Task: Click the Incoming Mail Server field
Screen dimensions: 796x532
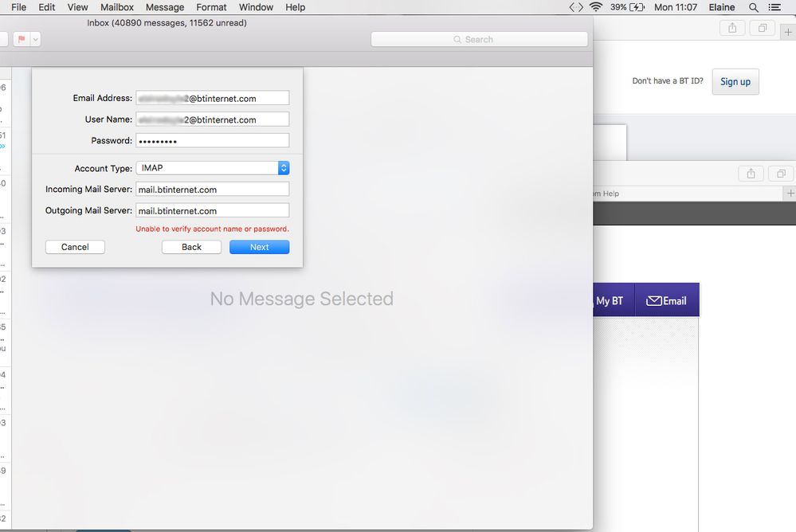Action: coord(212,190)
